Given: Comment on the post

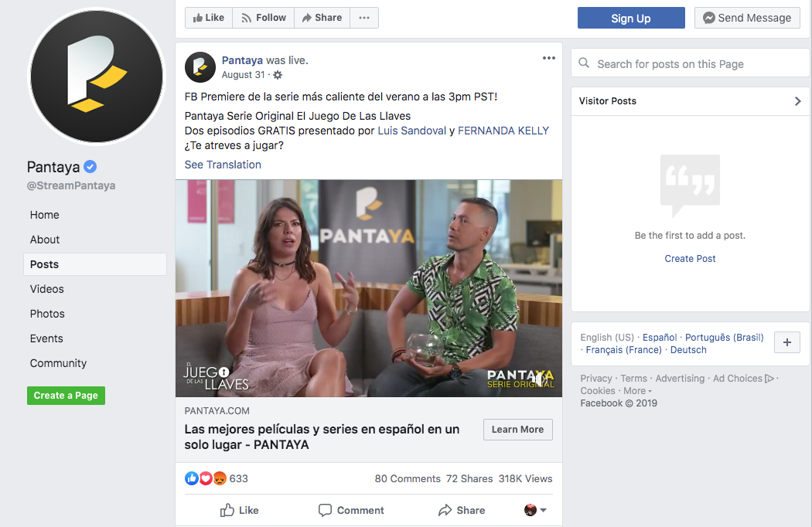Looking at the screenshot, I should point(351,511).
